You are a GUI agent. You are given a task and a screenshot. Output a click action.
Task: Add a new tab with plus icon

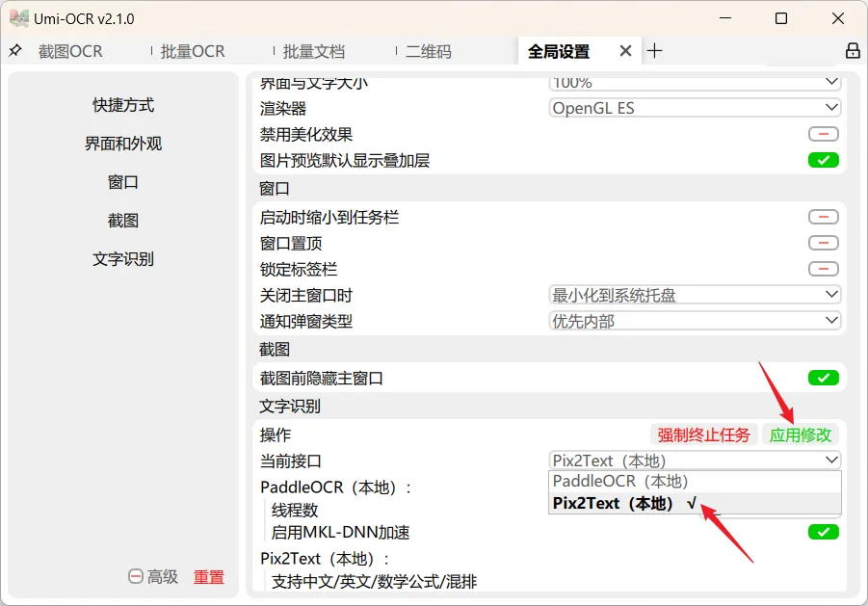[x=654, y=51]
